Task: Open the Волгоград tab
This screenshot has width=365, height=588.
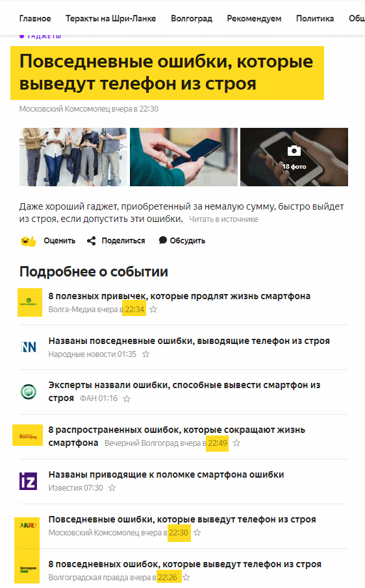Action: click(192, 18)
